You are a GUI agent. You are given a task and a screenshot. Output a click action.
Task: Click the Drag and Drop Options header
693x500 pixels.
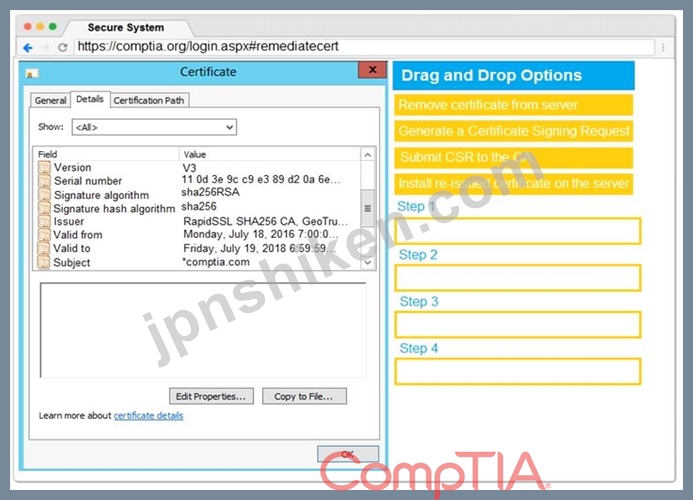(514, 75)
